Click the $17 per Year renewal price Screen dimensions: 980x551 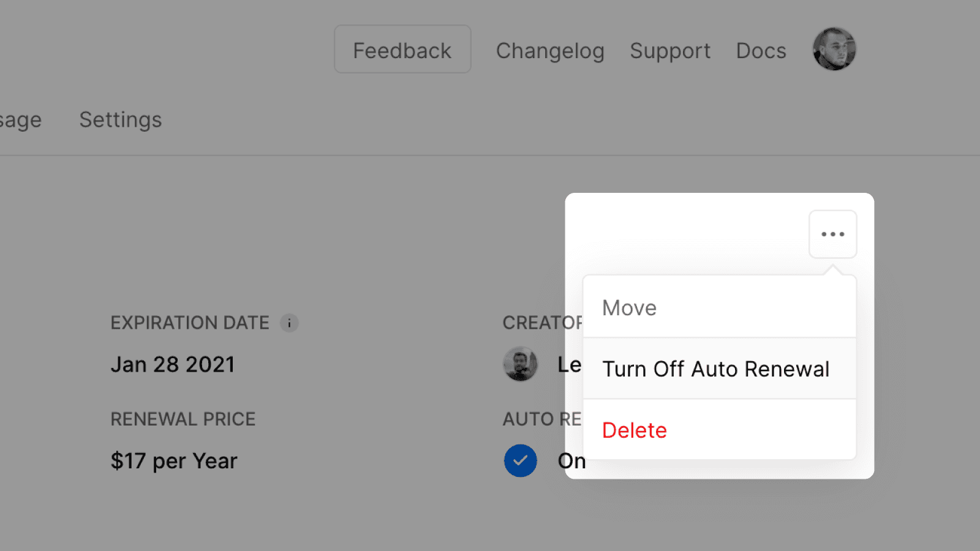(x=174, y=461)
